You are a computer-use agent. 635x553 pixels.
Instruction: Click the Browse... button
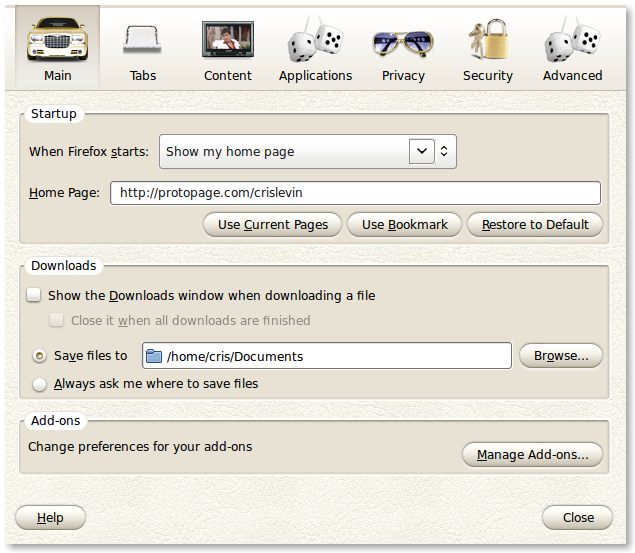pos(561,356)
